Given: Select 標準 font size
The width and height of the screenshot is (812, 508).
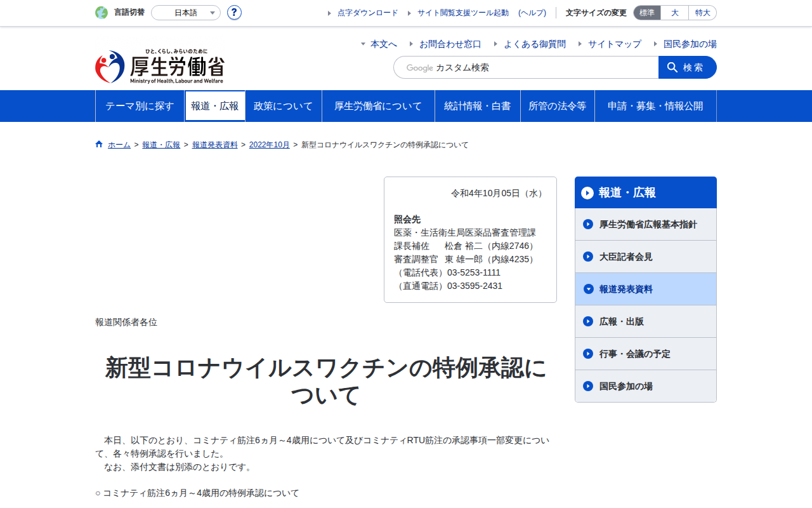Looking at the screenshot, I should (x=647, y=13).
